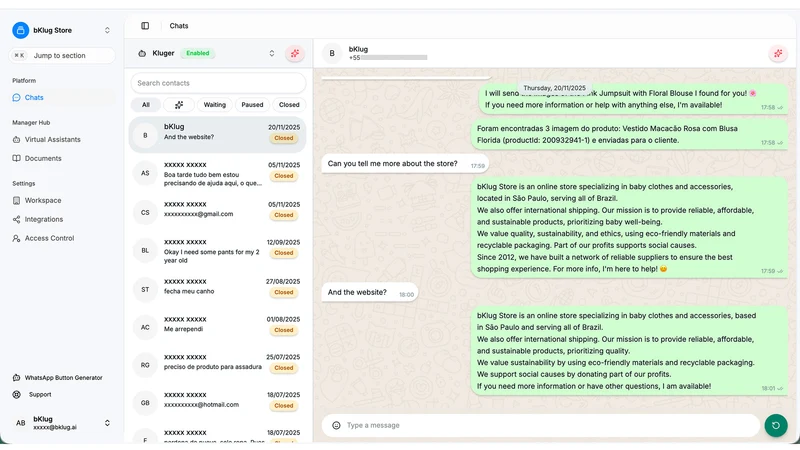Click the Closed badge on the 05/11/2025 AS chat
The width and height of the screenshot is (800, 450).
tap(284, 176)
